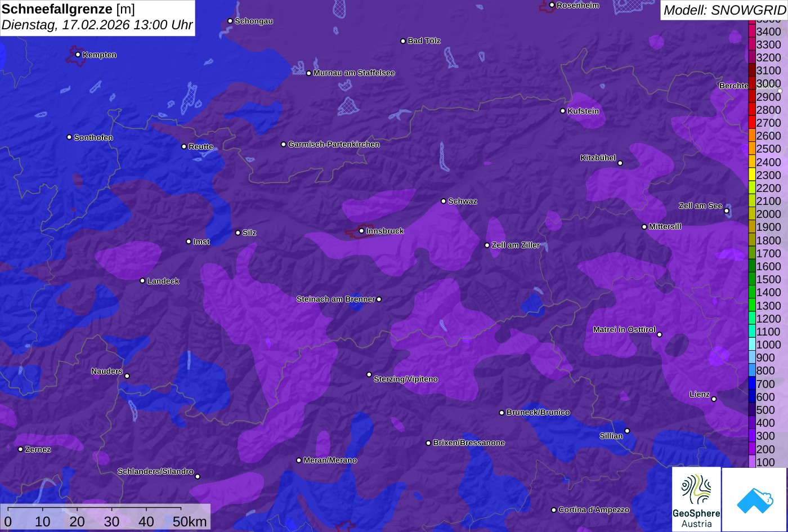Click the Lienz marker dot
The height and width of the screenshot is (532, 788).
pos(714,399)
